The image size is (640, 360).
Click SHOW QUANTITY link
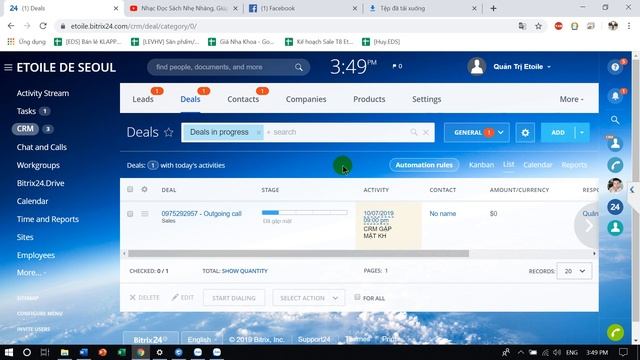click(x=245, y=271)
